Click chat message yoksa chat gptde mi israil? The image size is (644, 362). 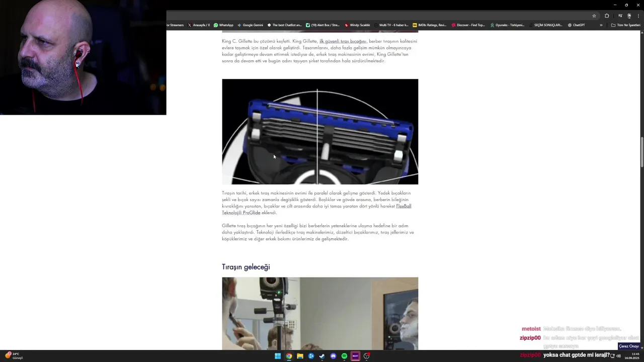(577, 355)
